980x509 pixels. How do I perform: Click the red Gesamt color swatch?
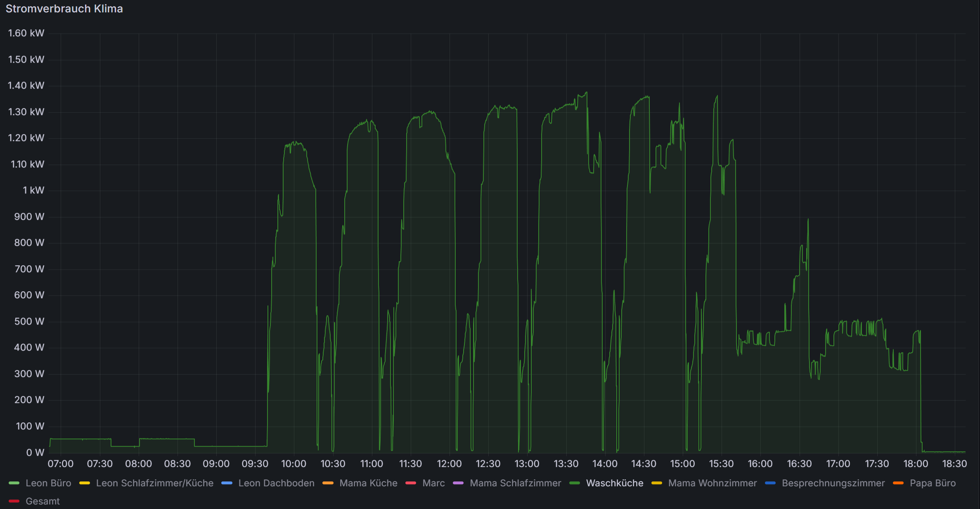14,501
